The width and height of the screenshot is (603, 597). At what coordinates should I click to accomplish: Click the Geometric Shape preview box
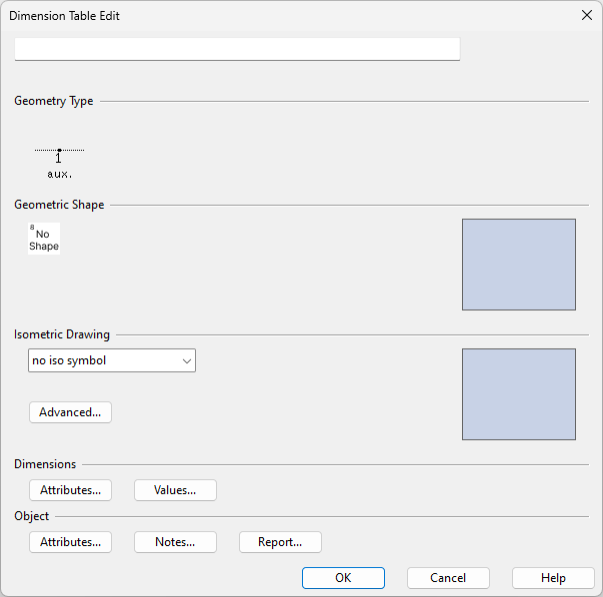[x=518, y=264]
